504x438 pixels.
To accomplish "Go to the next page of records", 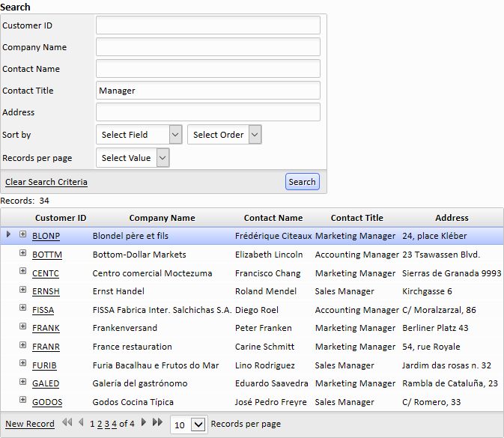I will (144, 422).
